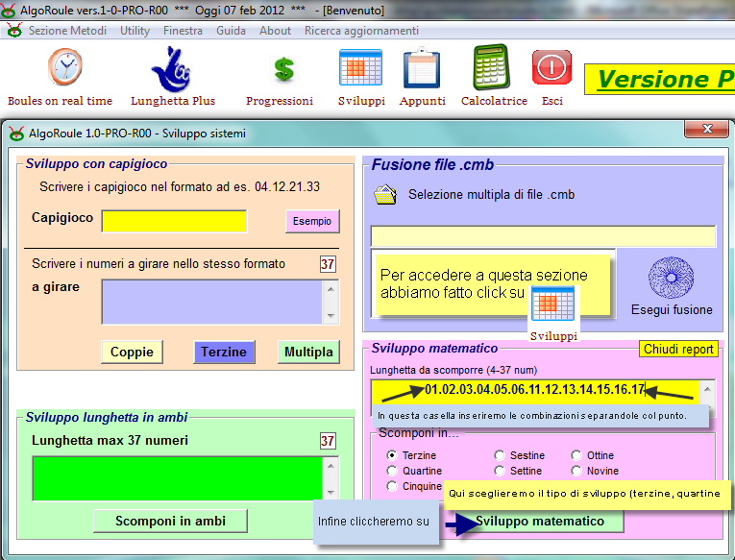Select Quartine radio option
This screenshot has width=735, height=560.
(x=392, y=471)
